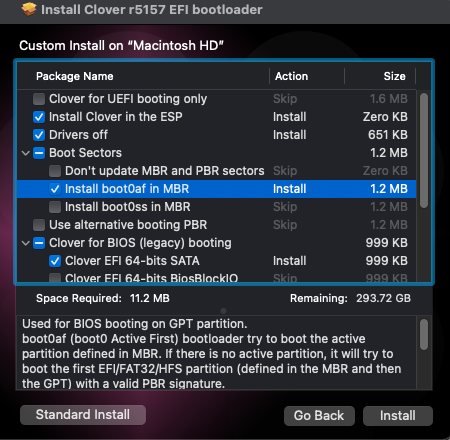Click the Package Name column header

click(x=75, y=76)
